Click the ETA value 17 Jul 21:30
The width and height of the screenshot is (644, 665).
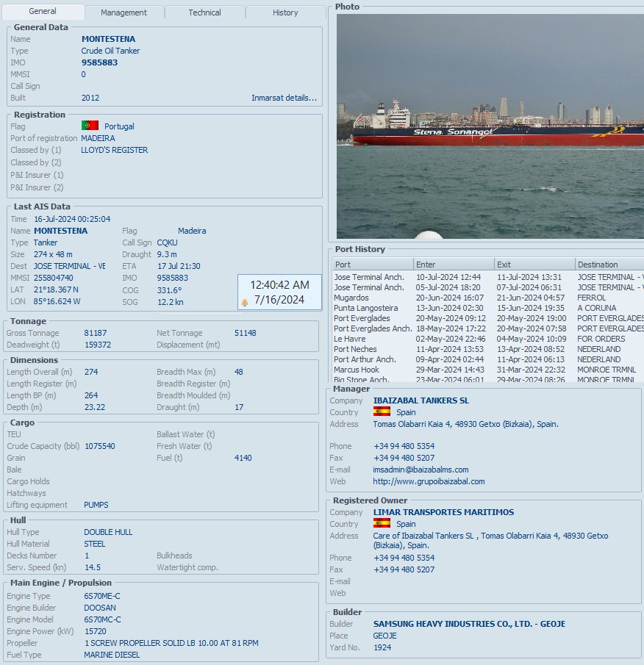point(179,266)
